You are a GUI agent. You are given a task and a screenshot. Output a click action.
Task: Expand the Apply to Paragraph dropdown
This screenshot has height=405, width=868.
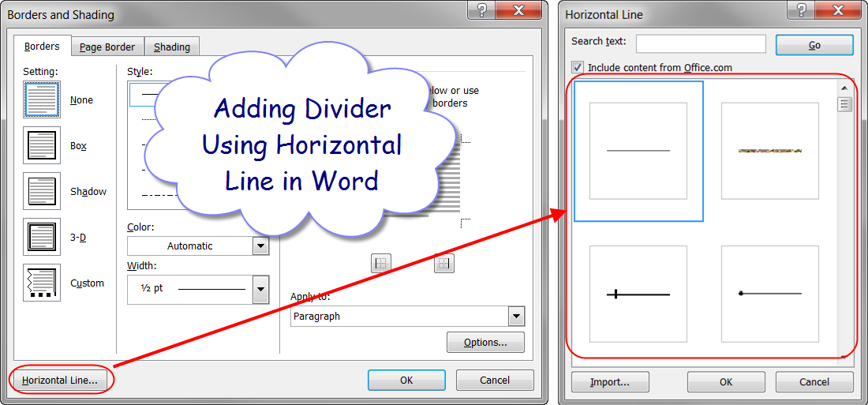[516, 317]
